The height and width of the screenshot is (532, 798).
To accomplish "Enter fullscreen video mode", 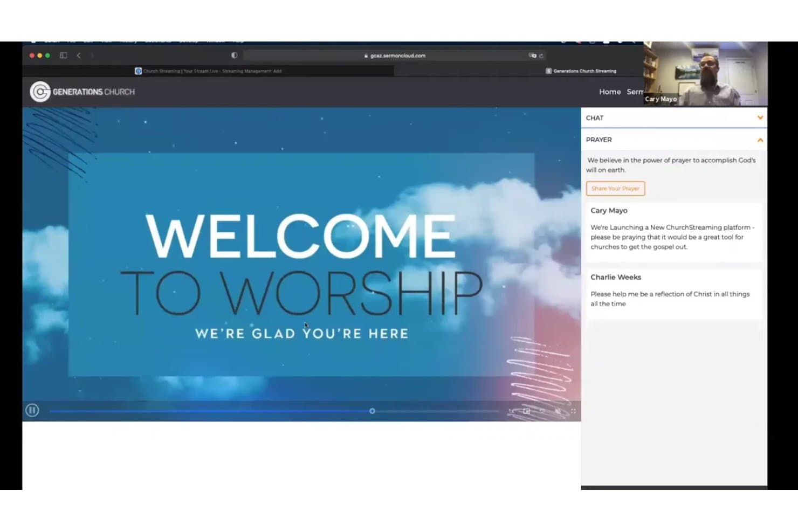I will tap(573, 411).
